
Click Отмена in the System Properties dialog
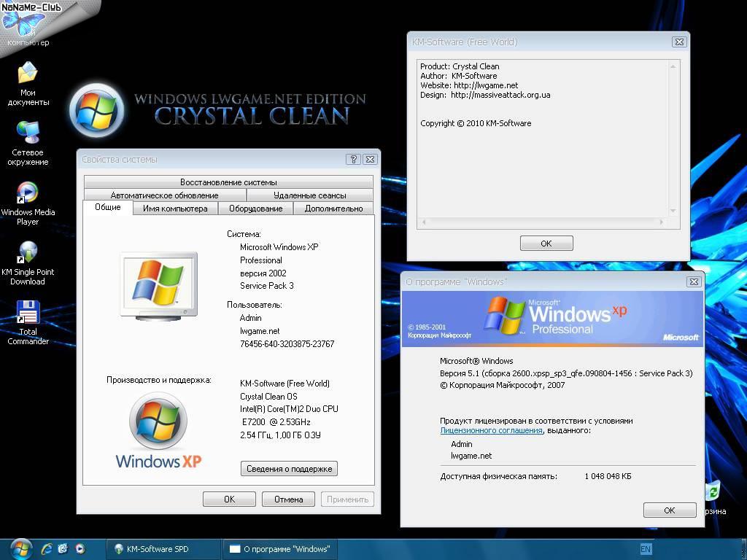(x=288, y=499)
